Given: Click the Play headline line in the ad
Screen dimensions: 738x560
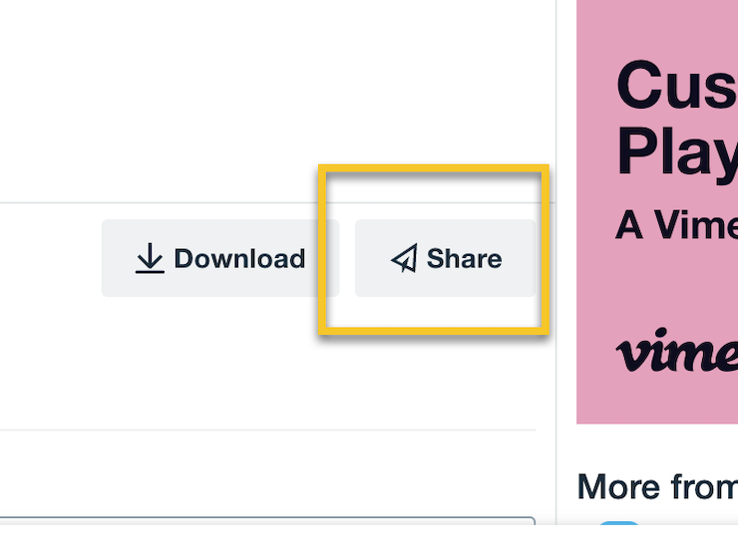Looking at the screenshot, I should click(x=677, y=151).
